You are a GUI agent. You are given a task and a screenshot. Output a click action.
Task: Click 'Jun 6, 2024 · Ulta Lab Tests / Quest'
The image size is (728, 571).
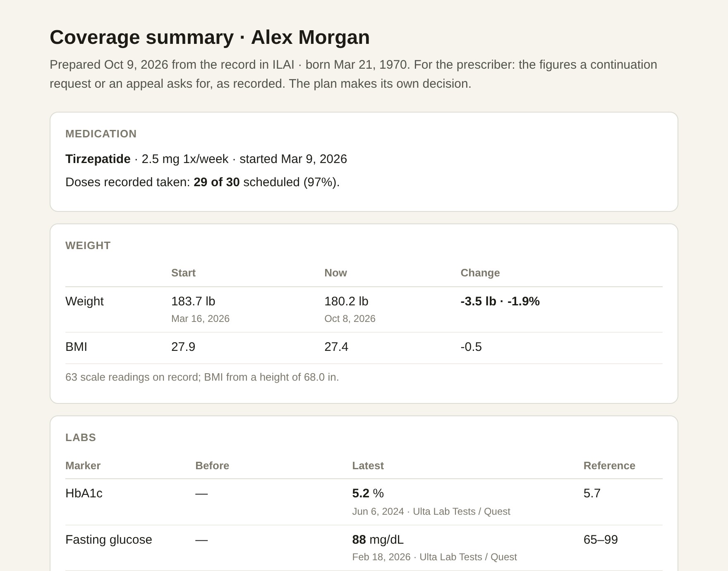coord(431,511)
